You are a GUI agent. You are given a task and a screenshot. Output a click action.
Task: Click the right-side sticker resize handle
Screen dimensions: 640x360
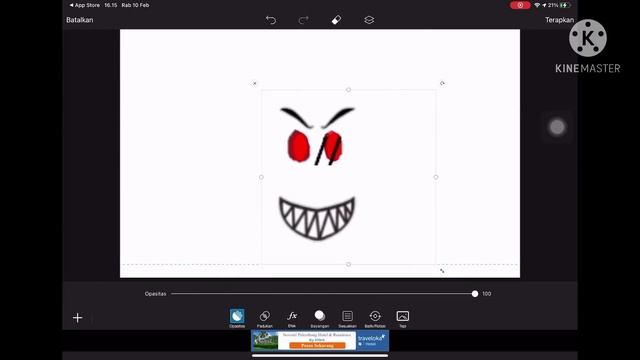pyautogui.click(x=436, y=177)
